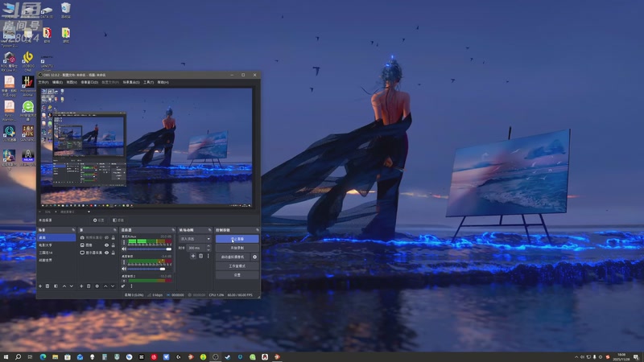The image size is (644, 362).
Task: Open the preview scaling dropdown below the preview
Action: [75, 212]
